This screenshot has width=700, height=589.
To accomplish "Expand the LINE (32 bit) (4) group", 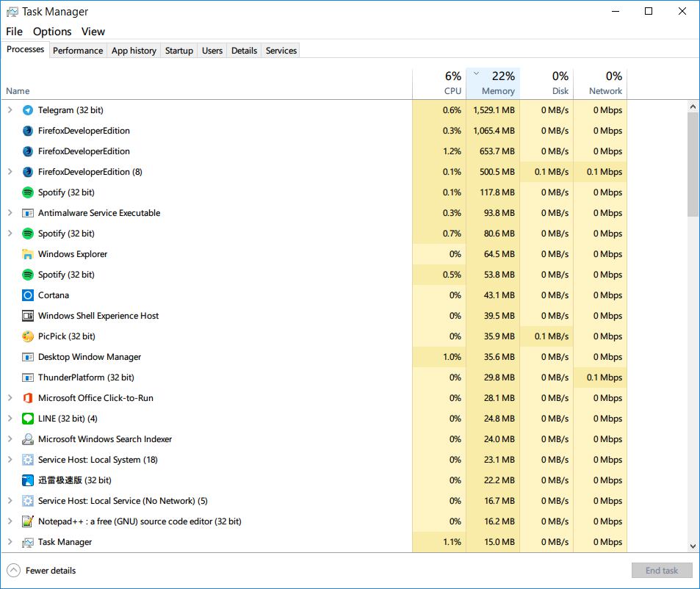I will tap(10, 418).
